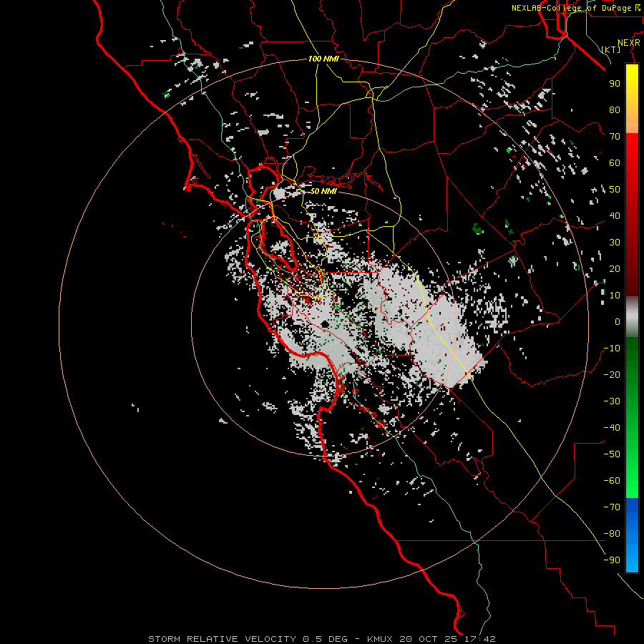Click the 0 value on velocity scale
The image size is (644, 644).
tap(618, 321)
